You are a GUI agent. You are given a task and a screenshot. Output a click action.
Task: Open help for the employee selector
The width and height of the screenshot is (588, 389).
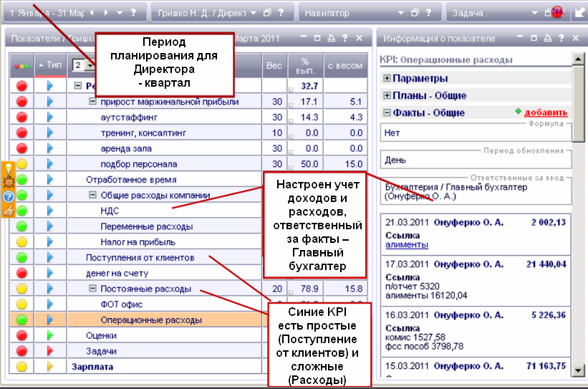point(281,13)
